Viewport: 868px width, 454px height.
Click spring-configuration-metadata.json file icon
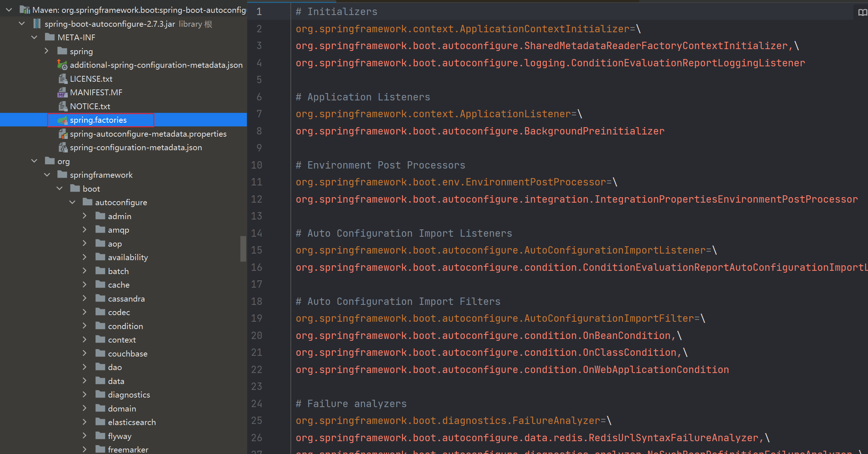[x=63, y=148]
